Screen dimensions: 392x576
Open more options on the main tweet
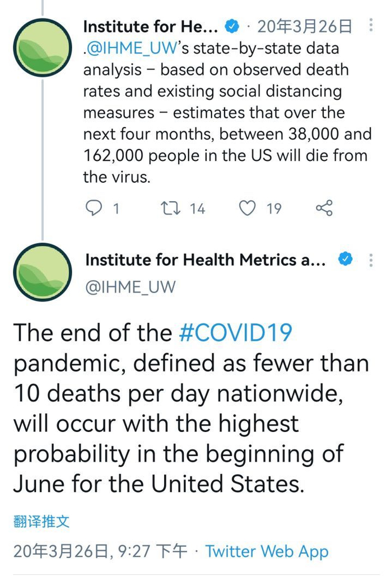pyautogui.click(x=371, y=260)
